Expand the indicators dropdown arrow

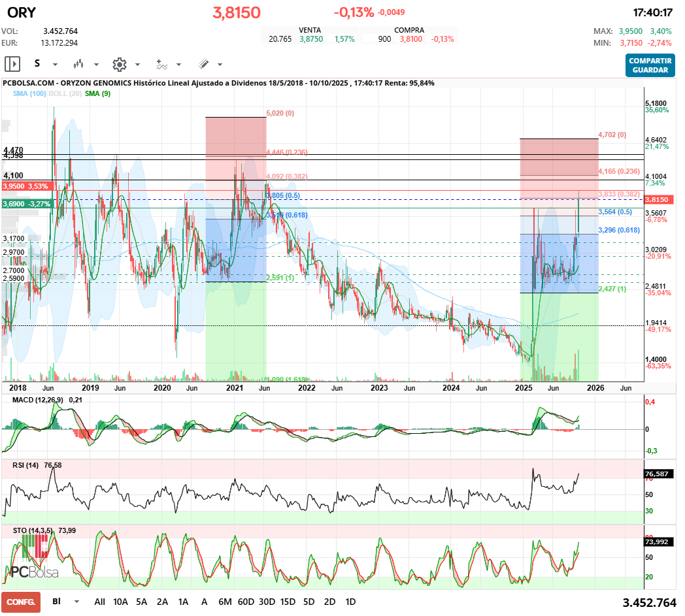(x=178, y=65)
